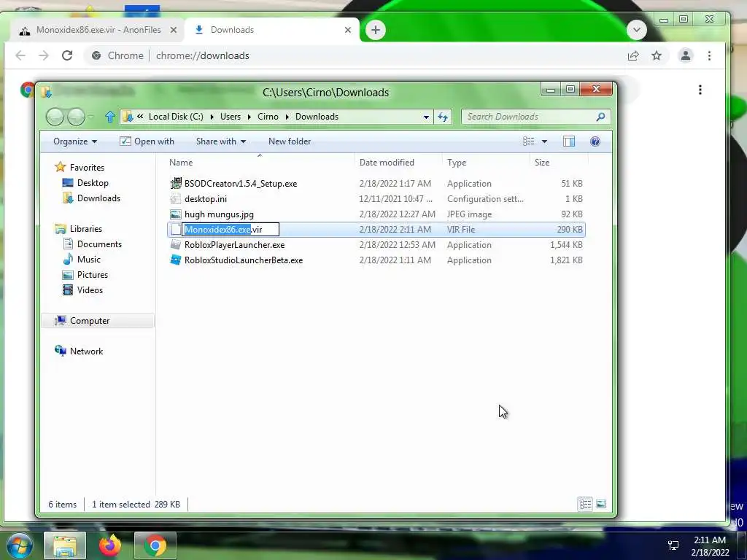Viewport: 747px width, 560px height.
Task: Switch to details view via status bar icon
Action: tap(586, 504)
